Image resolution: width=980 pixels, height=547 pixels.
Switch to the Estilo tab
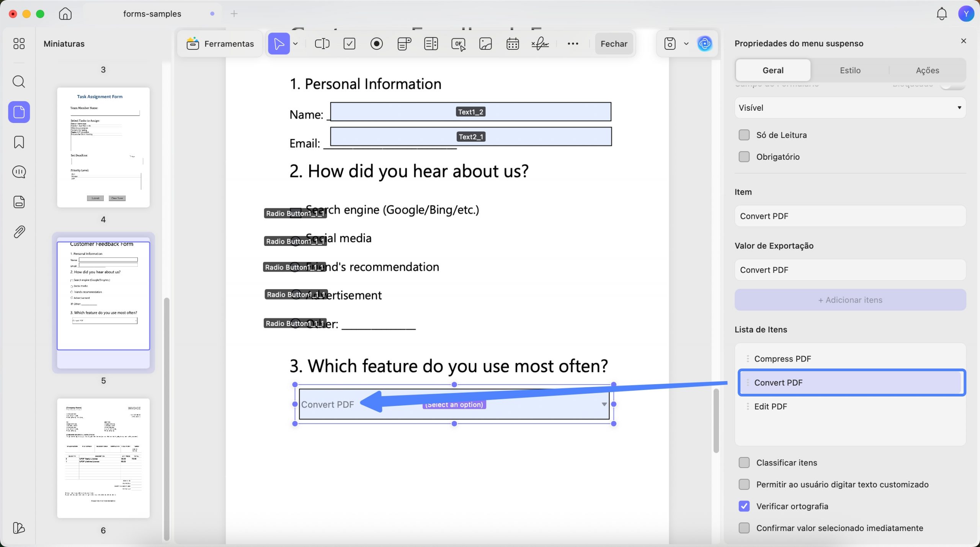click(x=850, y=70)
